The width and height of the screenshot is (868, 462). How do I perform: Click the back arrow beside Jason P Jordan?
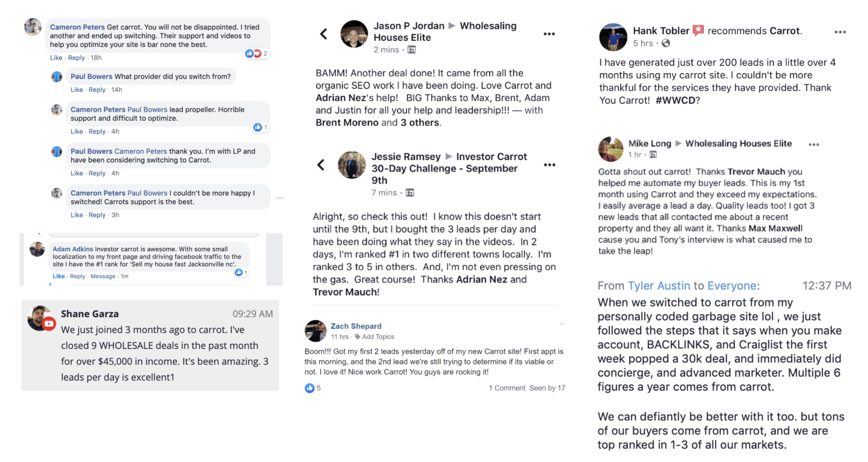click(324, 34)
